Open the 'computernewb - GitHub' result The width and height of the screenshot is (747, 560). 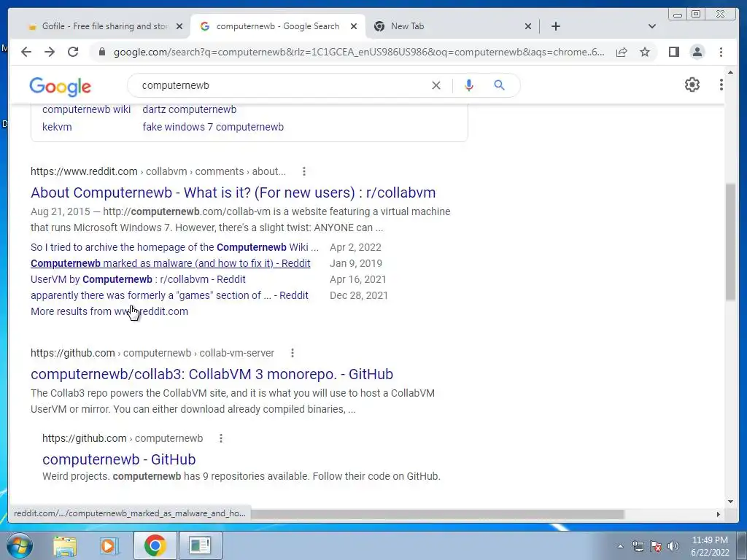tap(119, 459)
